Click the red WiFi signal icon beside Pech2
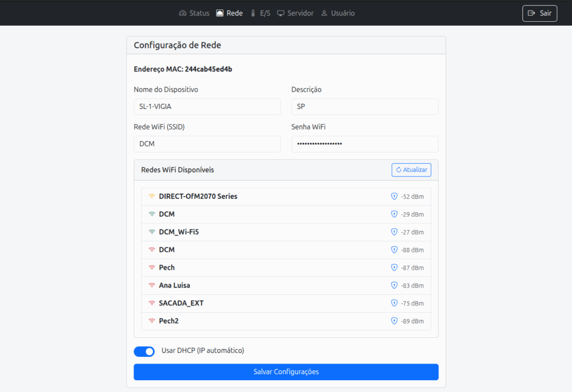Screen dimensions: 572x392 (151, 321)
